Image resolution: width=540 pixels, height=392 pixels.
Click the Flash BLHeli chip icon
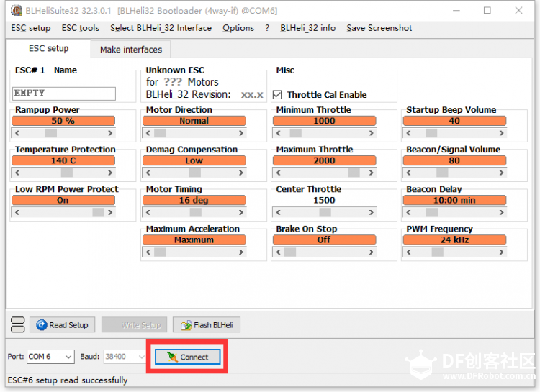click(x=186, y=324)
